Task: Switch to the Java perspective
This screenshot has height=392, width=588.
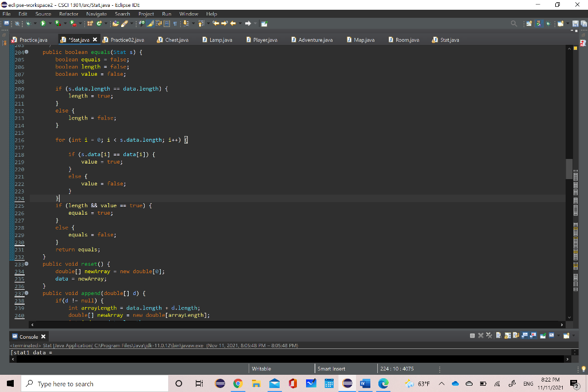Action: tap(539, 24)
